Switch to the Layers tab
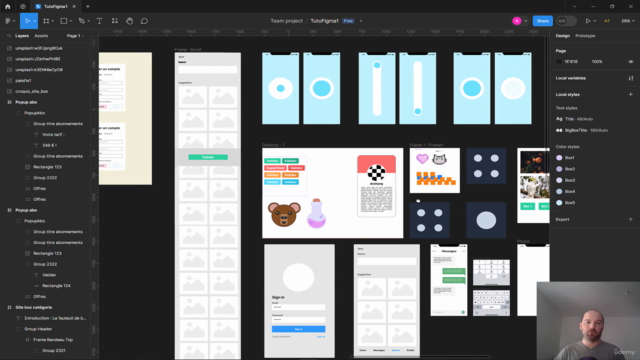 click(22, 36)
